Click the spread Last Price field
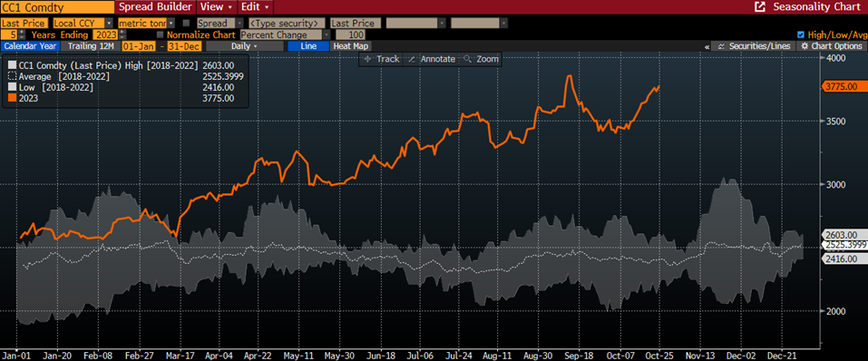This screenshot has height=361, width=868. point(356,24)
